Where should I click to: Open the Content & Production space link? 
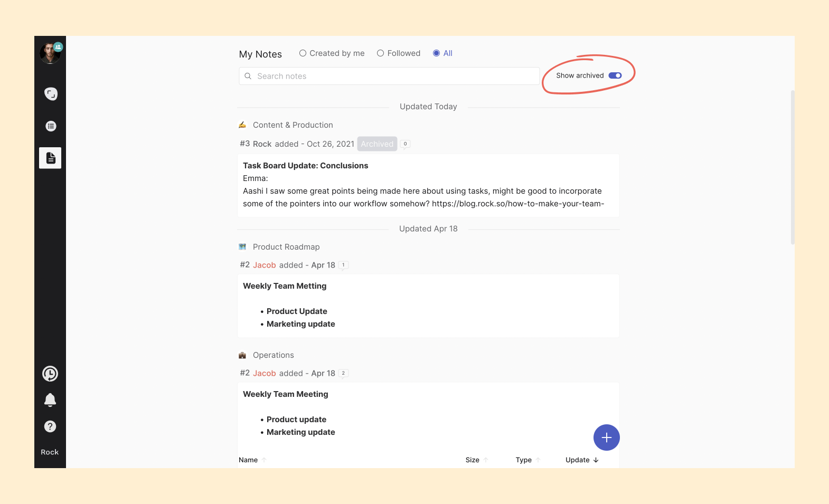pos(293,125)
